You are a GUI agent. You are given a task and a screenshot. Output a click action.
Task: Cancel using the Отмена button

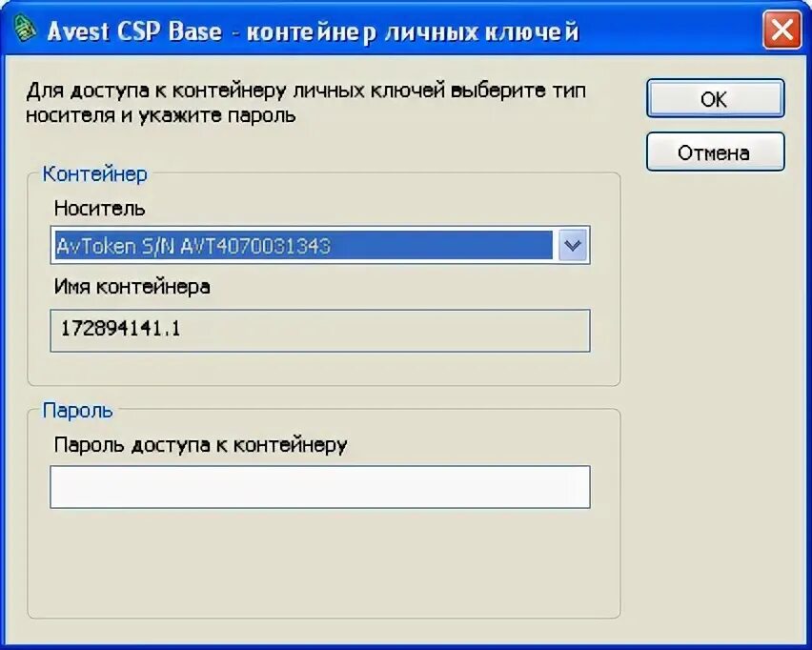click(x=715, y=152)
